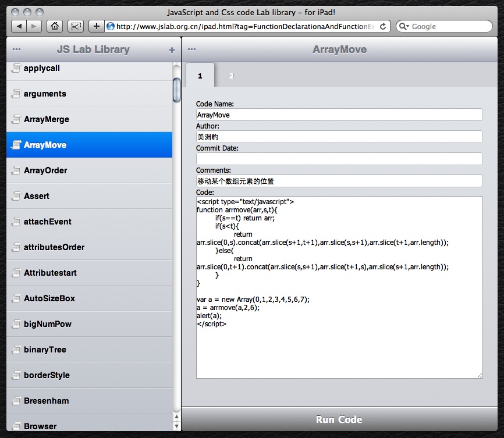Select ArrayMerge in the library list
This screenshot has width=504, height=438.
pyautogui.click(x=90, y=119)
